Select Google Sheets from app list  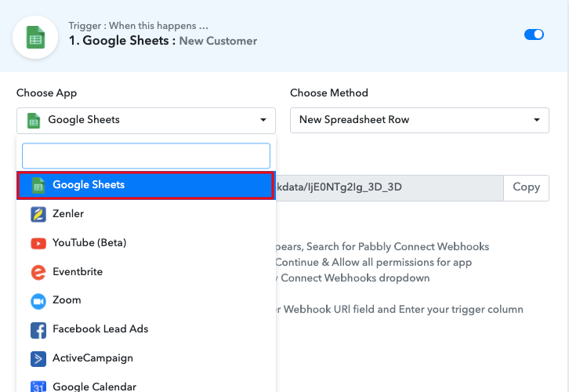(146, 186)
